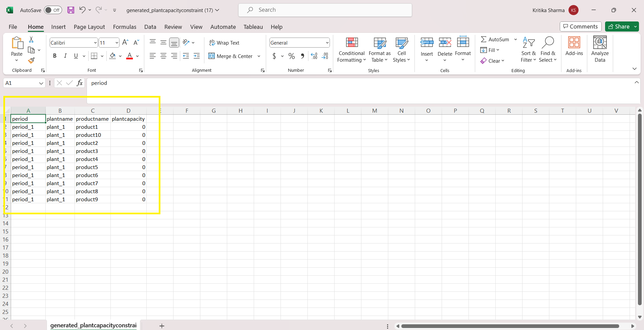The width and height of the screenshot is (644, 330).
Task: Click the green Share button
Action: [619, 26]
